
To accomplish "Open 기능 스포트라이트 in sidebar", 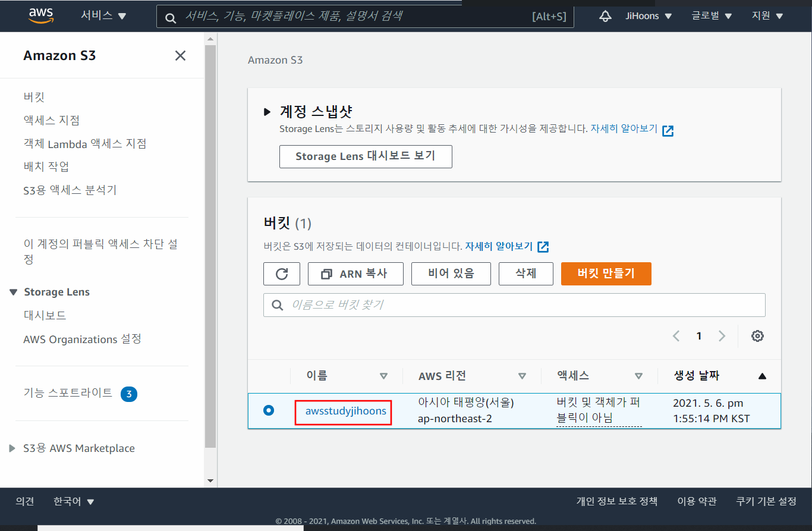I will 68,393.
